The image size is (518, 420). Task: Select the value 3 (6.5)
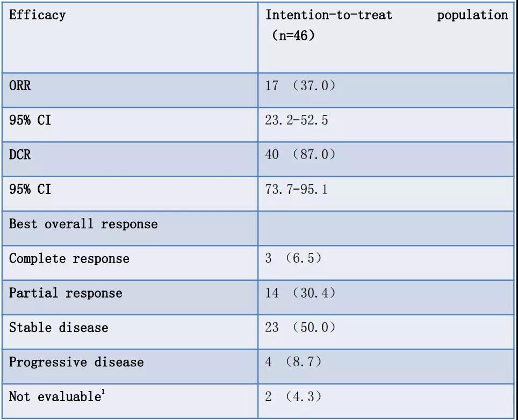click(293, 258)
